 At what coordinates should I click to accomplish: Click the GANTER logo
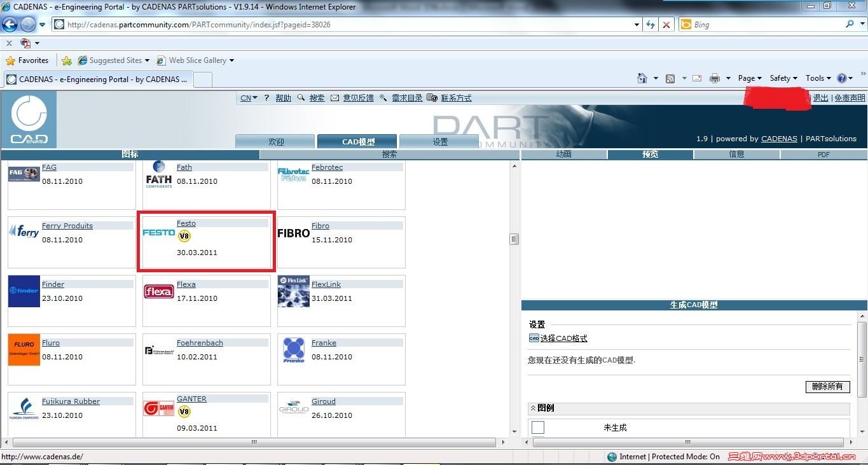pyautogui.click(x=159, y=408)
